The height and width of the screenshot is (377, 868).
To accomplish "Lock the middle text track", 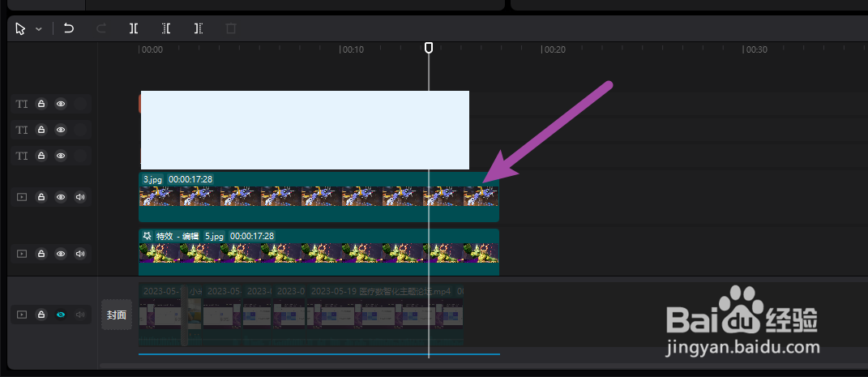I will pos(41,130).
